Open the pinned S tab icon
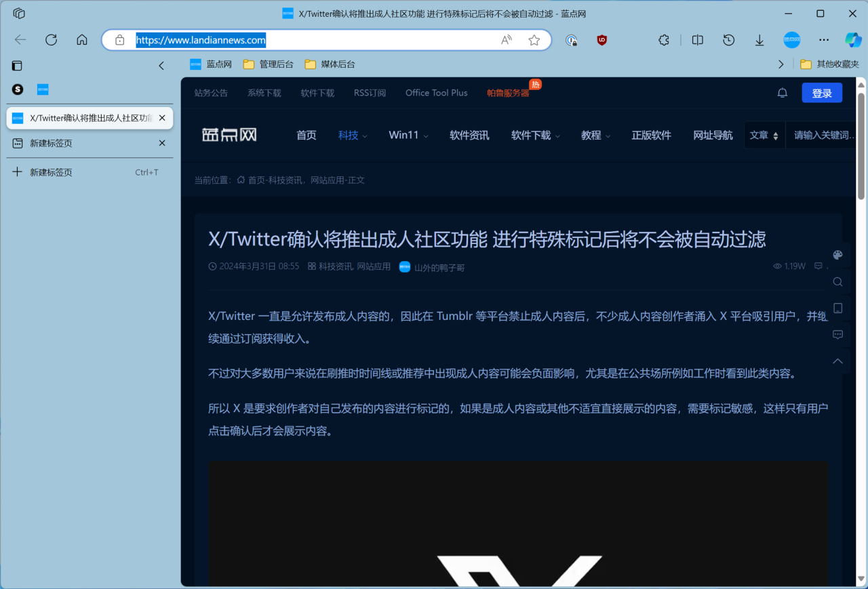 pyautogui.click(x=18, y=89)
